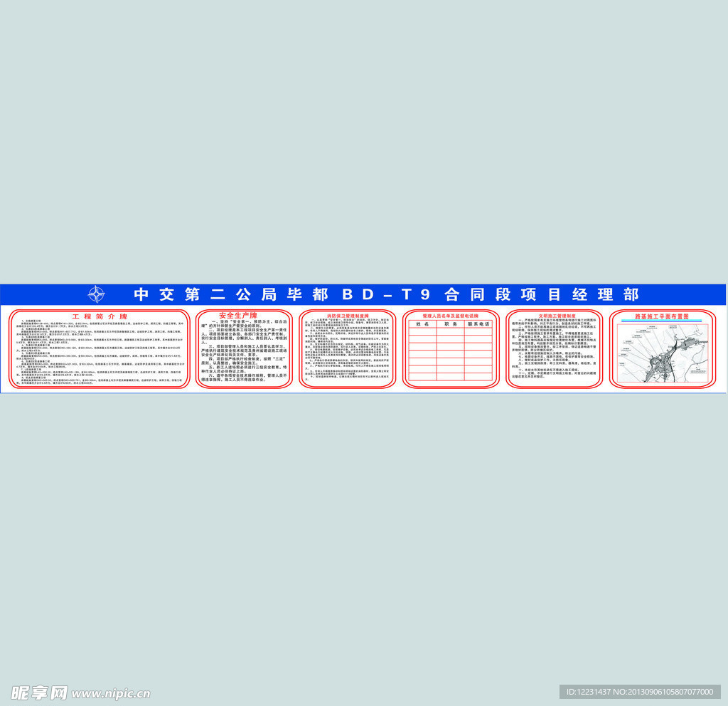The height and width of the screenshot is (706, 728).
Task: Open the roadbed construction layout map image
Action: pyautogui.click(x=663, y=353)
